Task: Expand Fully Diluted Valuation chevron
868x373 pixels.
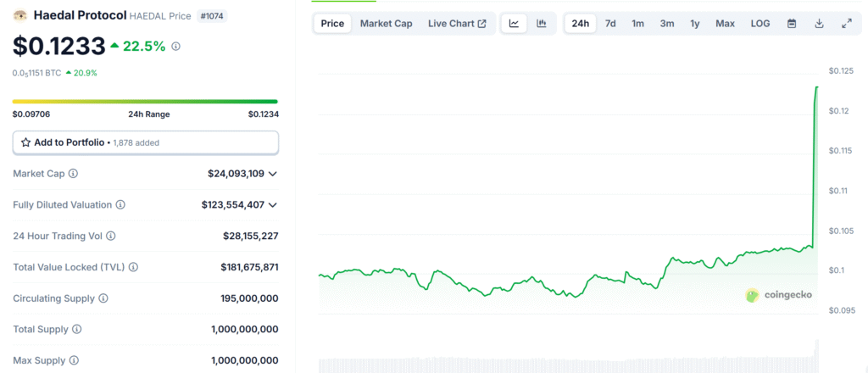Action: (x=273, y=205)
